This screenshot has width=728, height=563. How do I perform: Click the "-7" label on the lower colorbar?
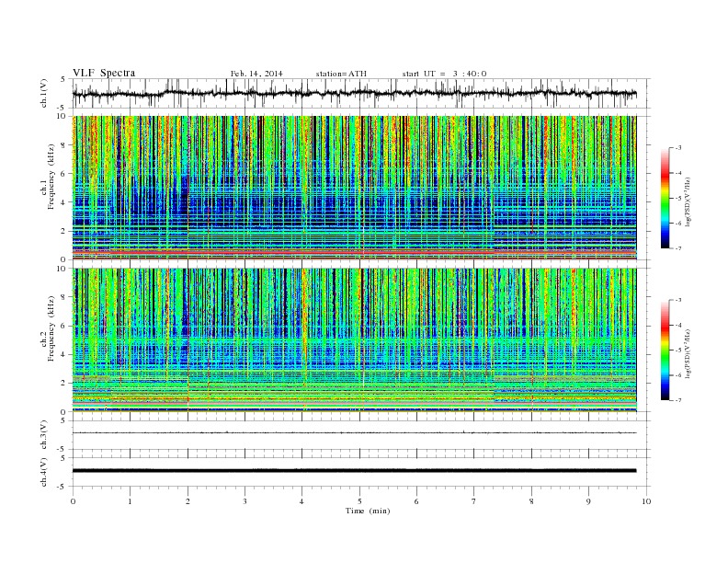677,400
